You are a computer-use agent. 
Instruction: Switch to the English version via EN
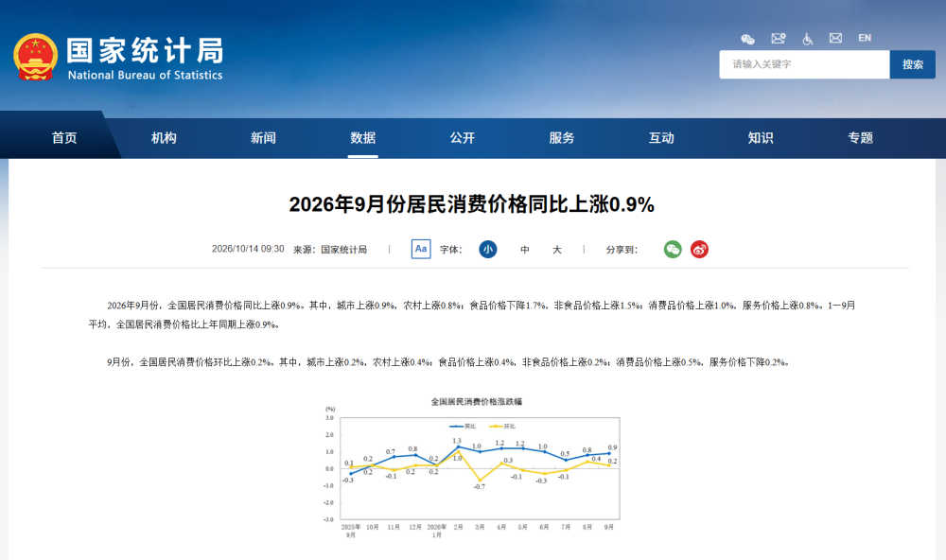[865, 38]
